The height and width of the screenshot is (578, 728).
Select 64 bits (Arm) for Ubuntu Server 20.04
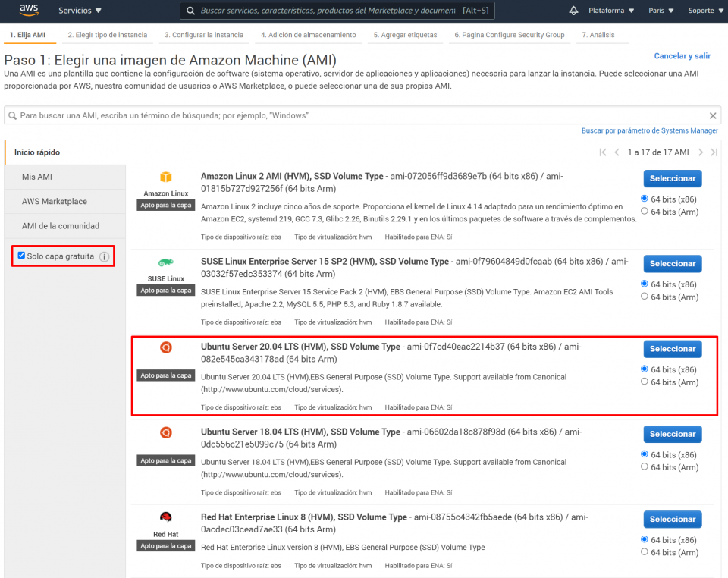pos(643,382)
